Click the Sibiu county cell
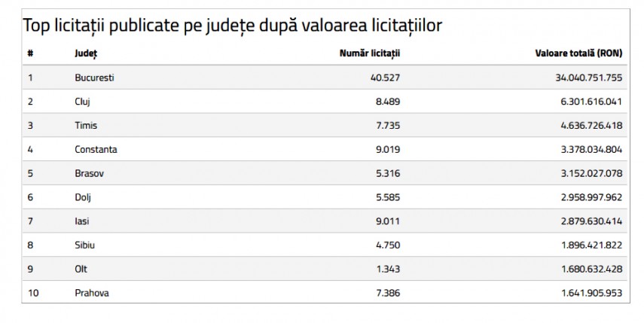This screenshot has width=644, height=323. [84, 245]
